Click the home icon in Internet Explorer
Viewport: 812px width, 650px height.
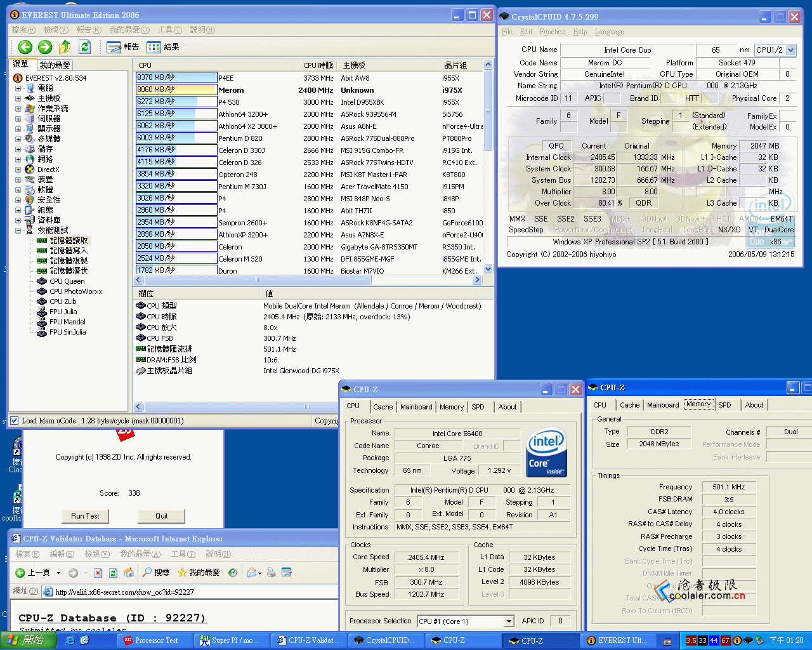click(x=129, y=573)
